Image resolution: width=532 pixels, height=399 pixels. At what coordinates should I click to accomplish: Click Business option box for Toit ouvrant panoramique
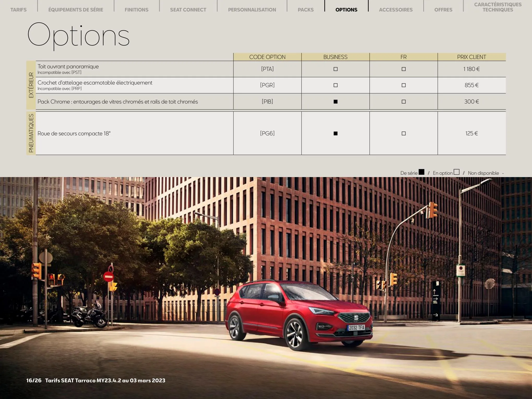tap(336, 69)
